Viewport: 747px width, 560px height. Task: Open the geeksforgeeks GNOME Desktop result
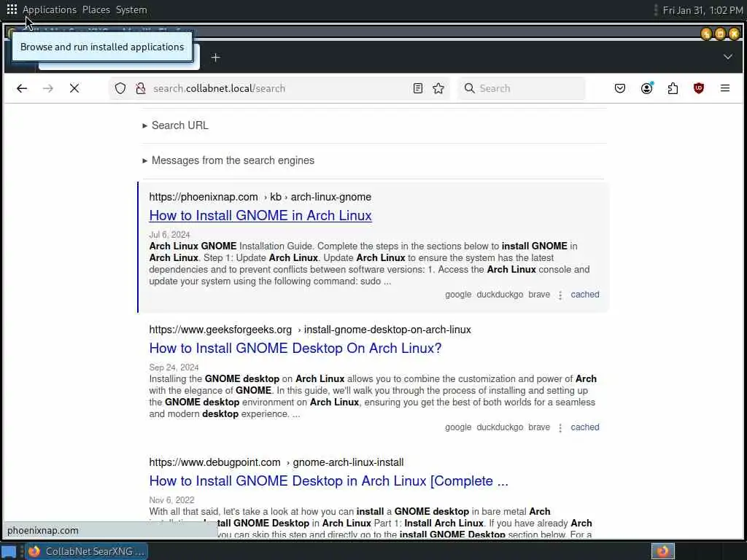pos(295,349)
